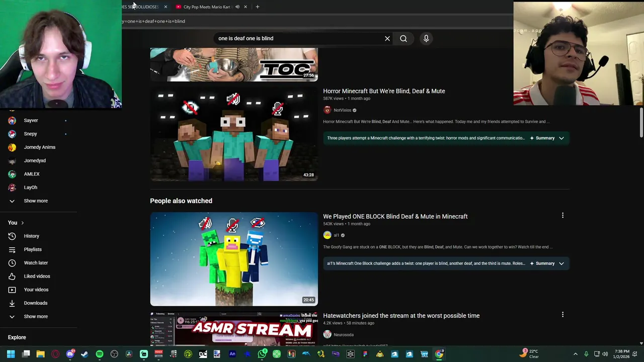Image resolution: width=644 pixels, height=362 pixels.
Task: Open DaVinci Resolve from taskbar
Action: [x=129, y=354]
